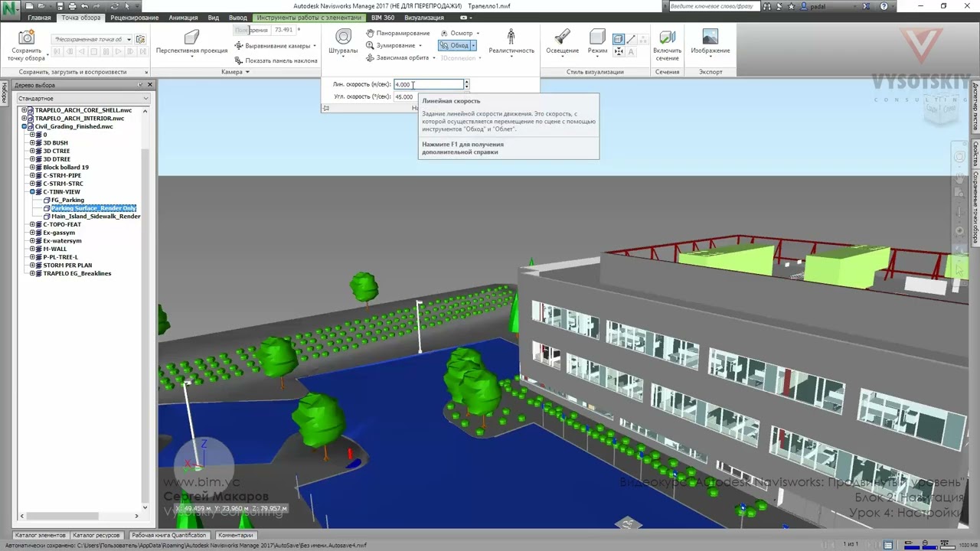Click the Save Viewpoint camera icon
The image size is (980, 551).
click(26, 37)
